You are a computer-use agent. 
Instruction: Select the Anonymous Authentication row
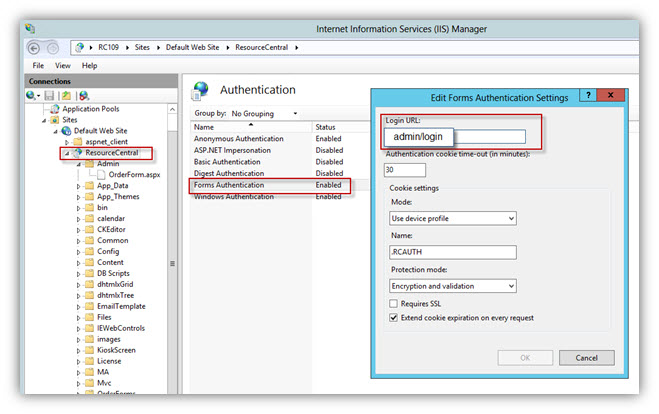280,139
